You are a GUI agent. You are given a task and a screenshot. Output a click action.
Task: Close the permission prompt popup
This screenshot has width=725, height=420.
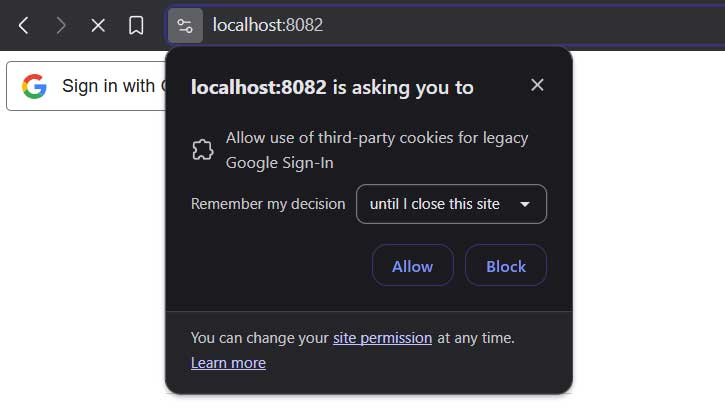537,85
